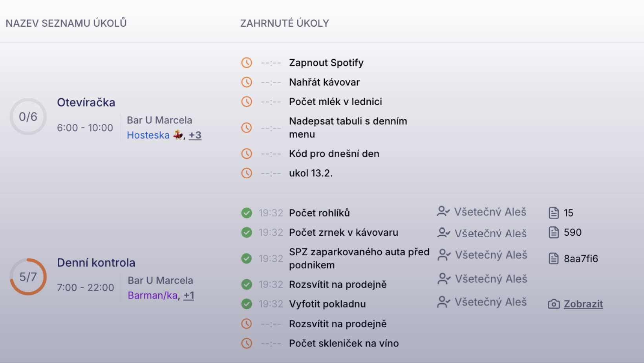This screenshot has width=644, height=363.
Task: Open the Zobrazit photo link
Action: click(584, 304)
